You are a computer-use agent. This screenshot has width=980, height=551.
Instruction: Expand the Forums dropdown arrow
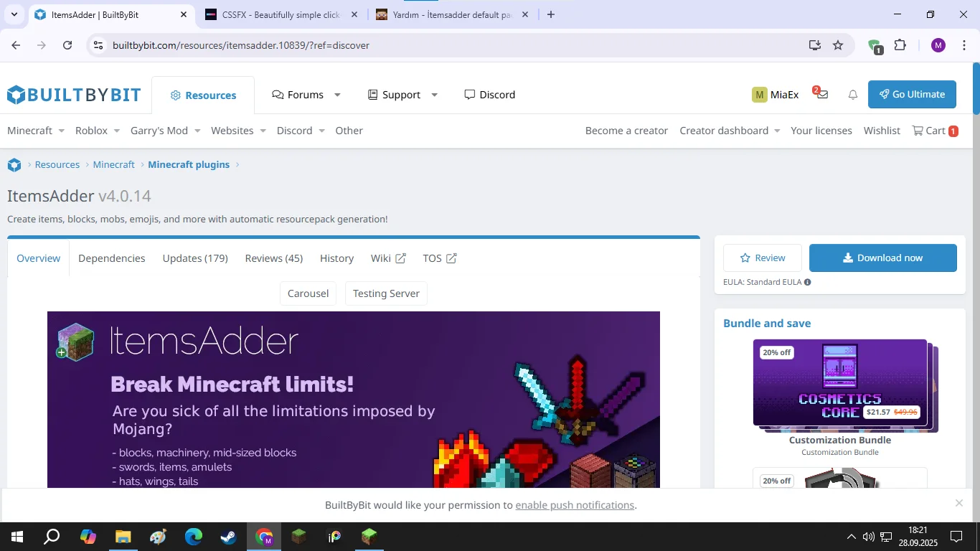coord(337,95)
